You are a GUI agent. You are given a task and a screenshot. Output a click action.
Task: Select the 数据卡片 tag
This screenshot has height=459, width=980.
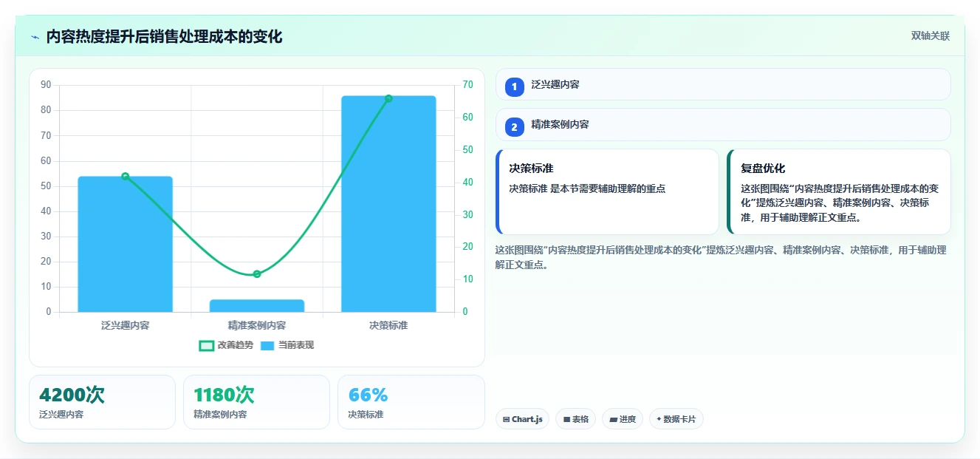point(676,419)
